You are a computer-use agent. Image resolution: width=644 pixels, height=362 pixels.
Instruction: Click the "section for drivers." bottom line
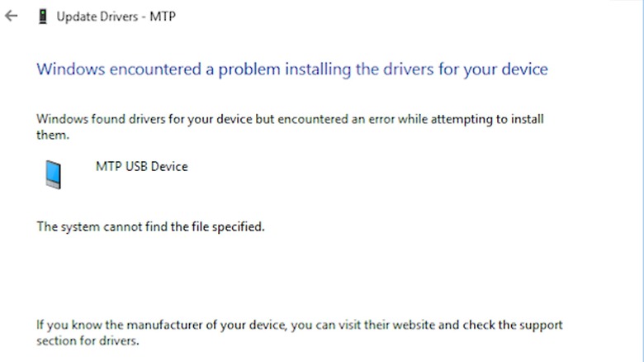tap(88, 341)
